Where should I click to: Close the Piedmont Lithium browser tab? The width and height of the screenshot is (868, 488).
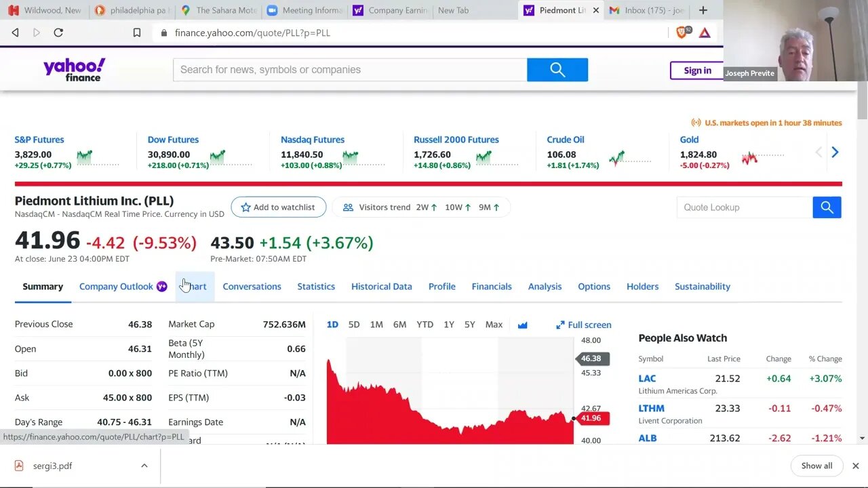[596, 10]
